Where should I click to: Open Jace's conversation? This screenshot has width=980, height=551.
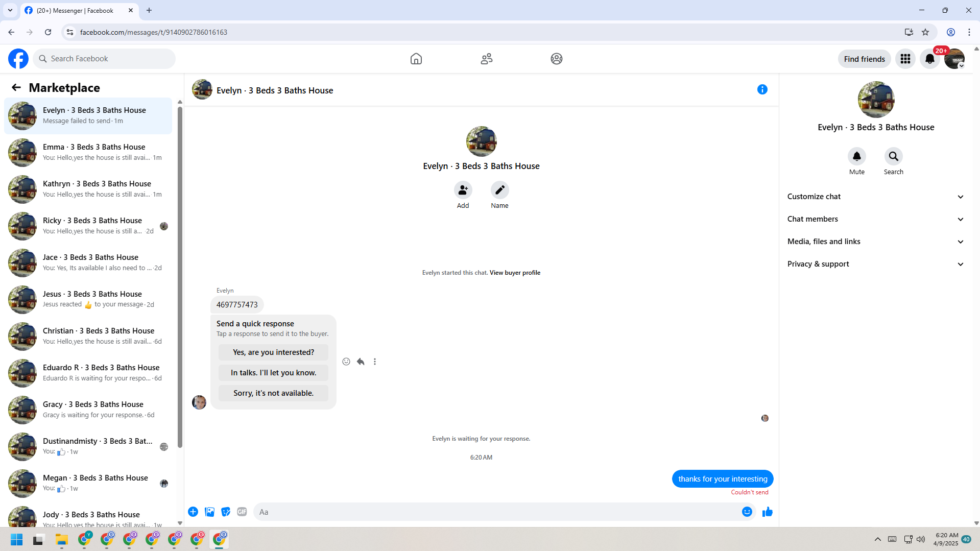tap(88, 263)
